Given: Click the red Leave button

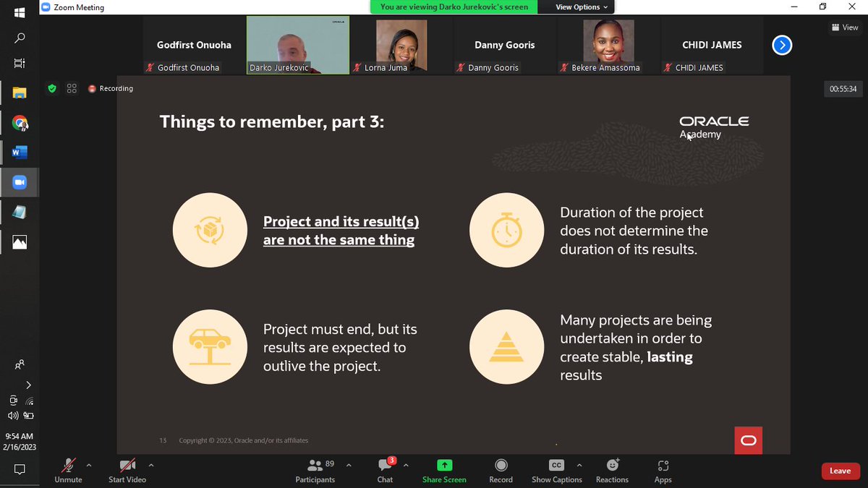Looking at the screenshot, I should click(841, 471).
